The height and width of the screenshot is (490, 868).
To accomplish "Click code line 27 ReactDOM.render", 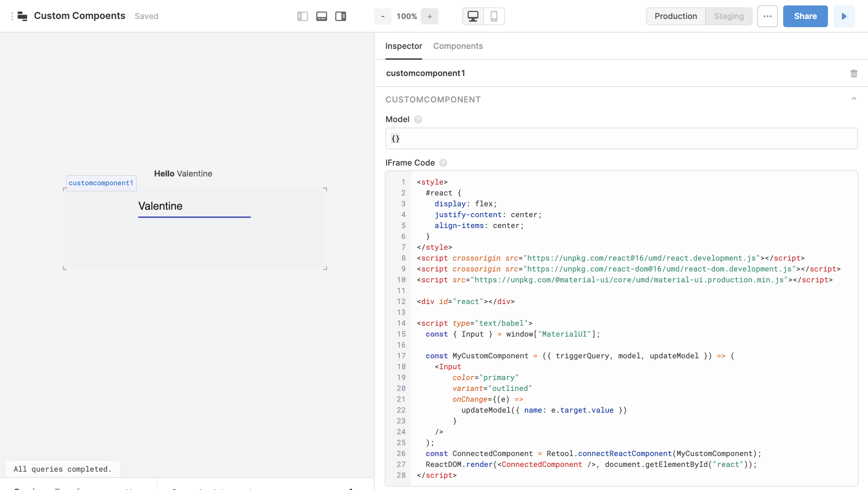I will [591, 465].
